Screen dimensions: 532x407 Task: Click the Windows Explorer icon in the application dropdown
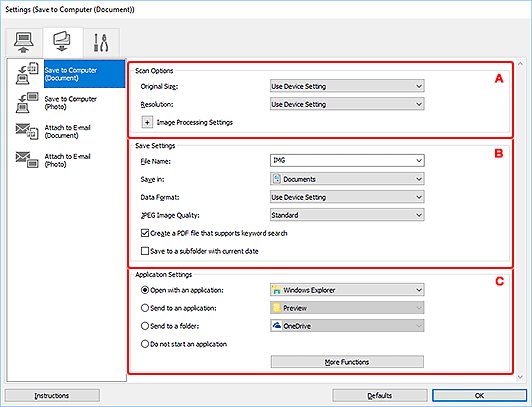[x=277, y=290]
